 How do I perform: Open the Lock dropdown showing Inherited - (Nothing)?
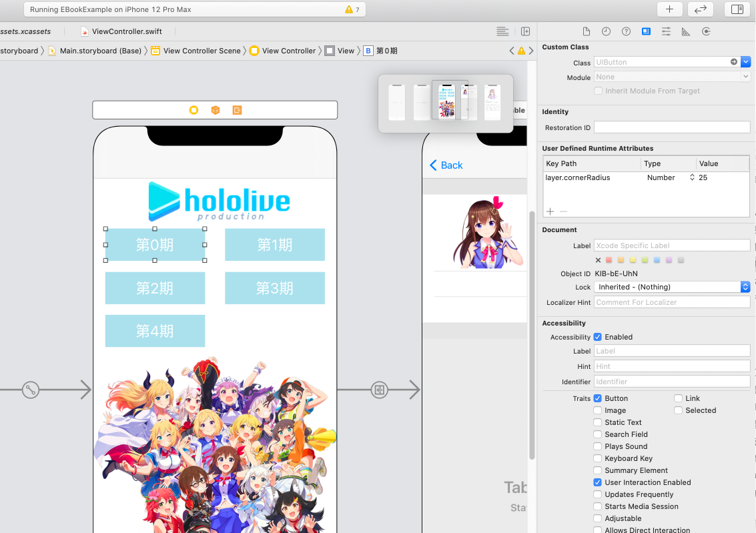pyautogui.click(x=745, y=287)
